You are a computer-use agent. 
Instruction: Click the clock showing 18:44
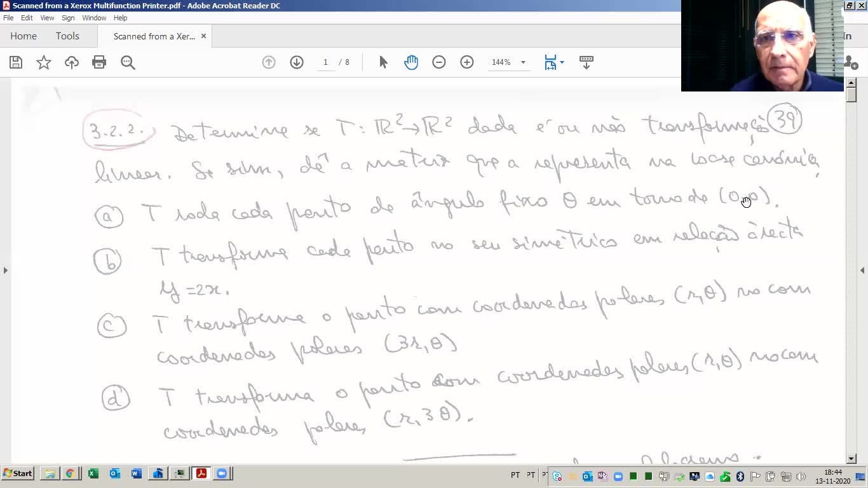(x=832, y=472)
